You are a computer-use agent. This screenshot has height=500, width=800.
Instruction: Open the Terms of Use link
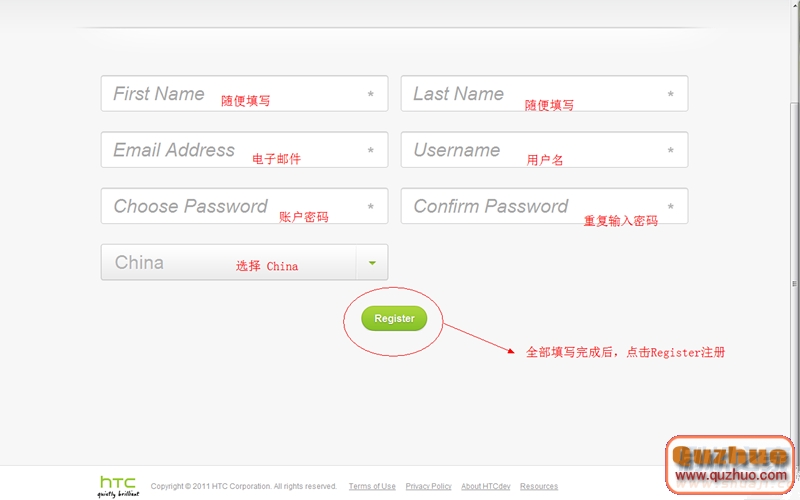pos(372,486)
